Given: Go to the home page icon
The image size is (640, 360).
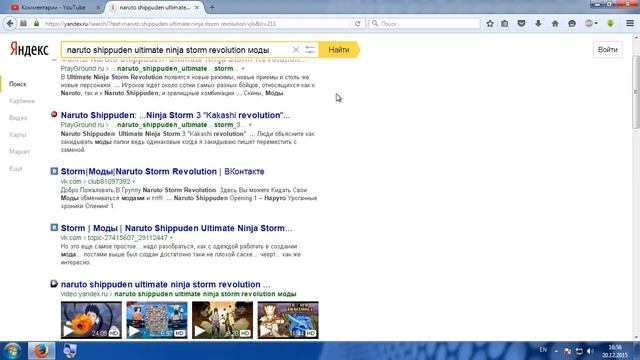Looking at the screenshot, I should 555,24.
